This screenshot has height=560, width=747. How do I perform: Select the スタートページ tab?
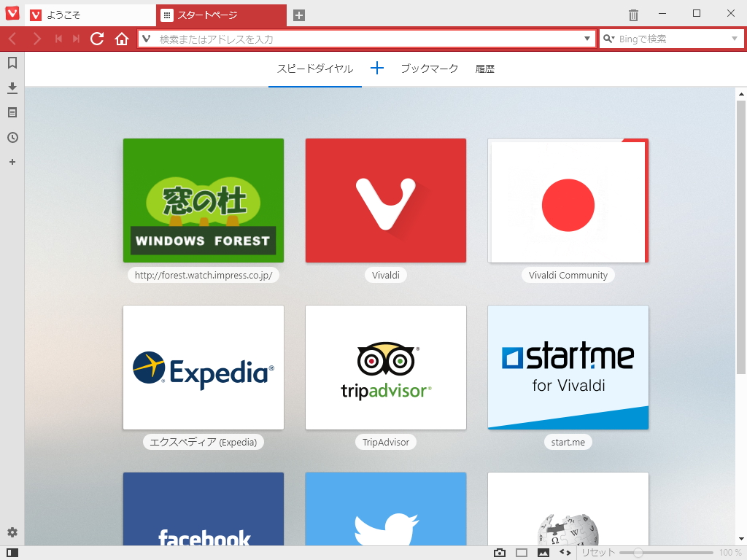pyautogui.click(x=222, y=15)
